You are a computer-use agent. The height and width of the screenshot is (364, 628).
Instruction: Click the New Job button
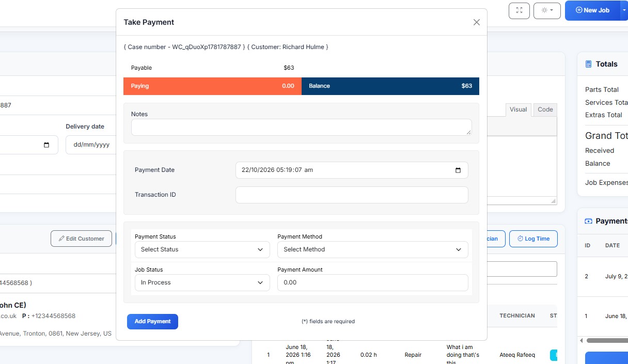592,10
